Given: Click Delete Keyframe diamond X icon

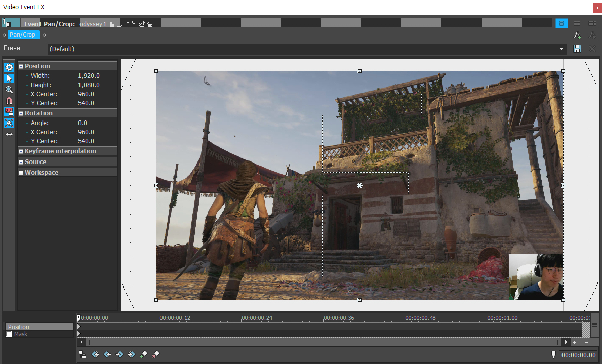Looking at the screenshot, I should pyautogui.click(x=155, y=354).
